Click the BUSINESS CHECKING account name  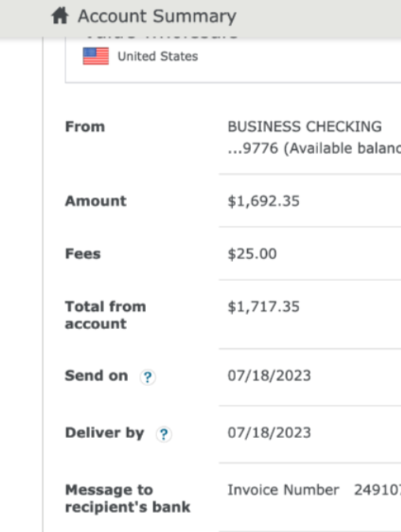[305, 126]
